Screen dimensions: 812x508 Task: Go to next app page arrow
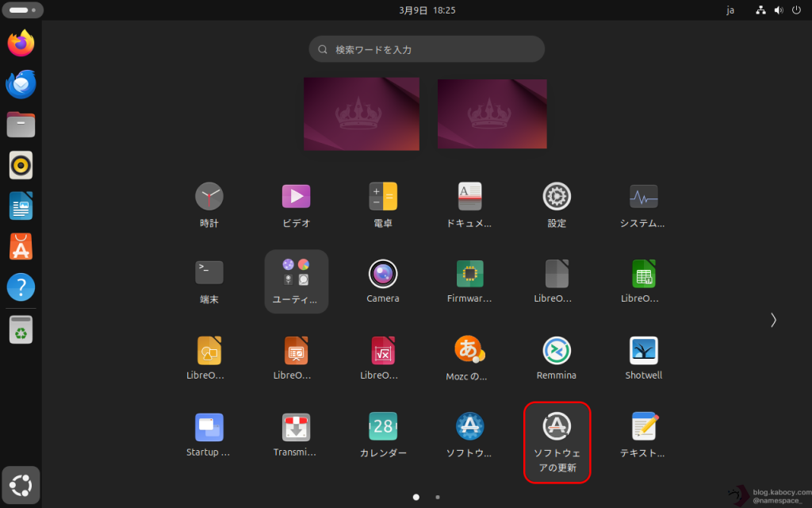tap(773, 320)
